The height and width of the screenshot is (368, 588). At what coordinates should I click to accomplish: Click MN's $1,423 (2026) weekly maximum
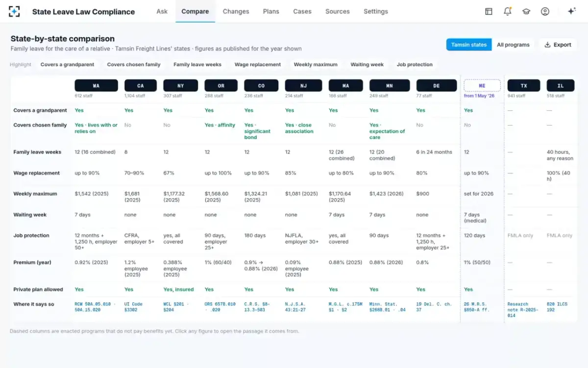click(387, 194)
